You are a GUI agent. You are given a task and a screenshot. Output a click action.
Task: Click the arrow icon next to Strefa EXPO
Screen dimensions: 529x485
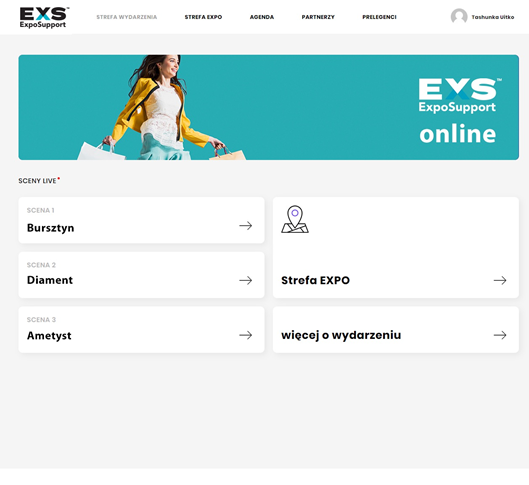point(500,280)
